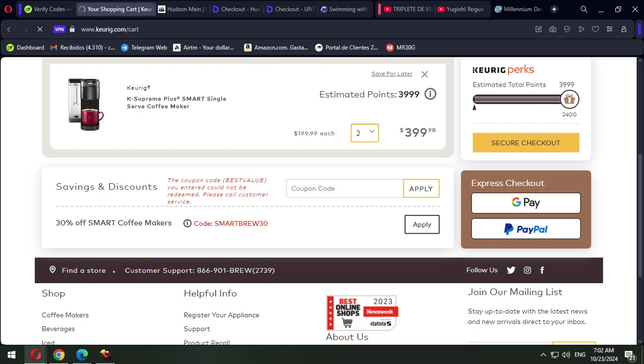Open a new tab with plus button

tap(554, 9)
